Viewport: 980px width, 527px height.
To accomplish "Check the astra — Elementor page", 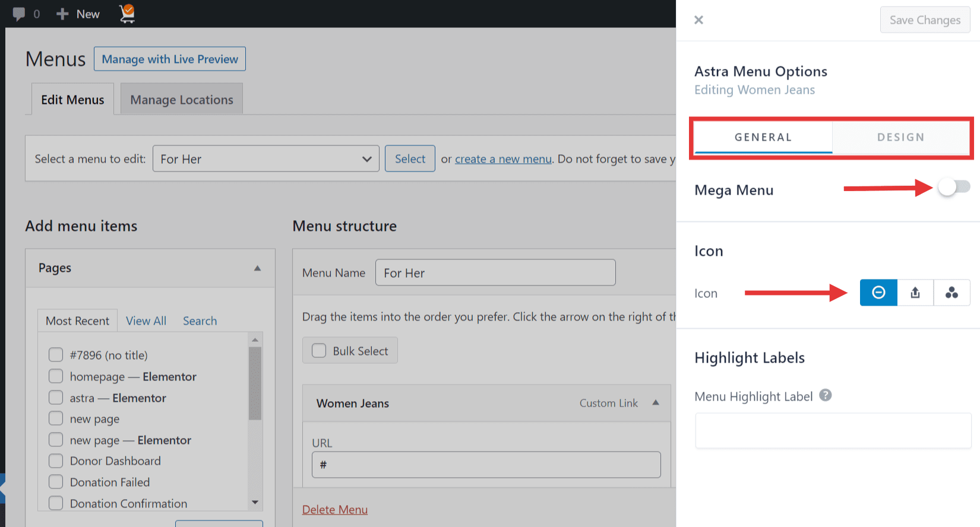I will (x=56, y=398).
